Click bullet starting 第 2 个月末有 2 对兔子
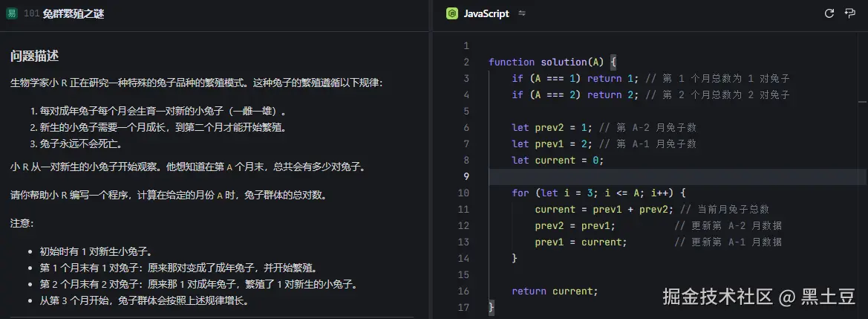The height and width of the screenshot is (319, 868). coord(198,285)
